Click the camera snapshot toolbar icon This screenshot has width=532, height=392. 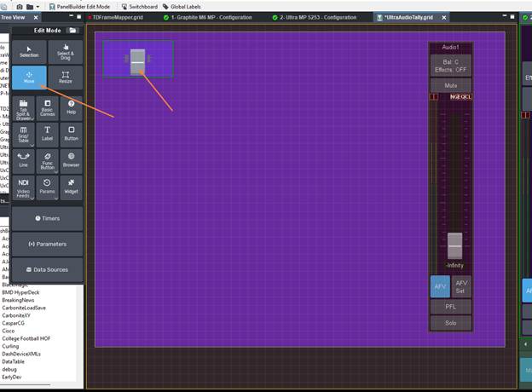pyautogui.click(x=20, y=7)
